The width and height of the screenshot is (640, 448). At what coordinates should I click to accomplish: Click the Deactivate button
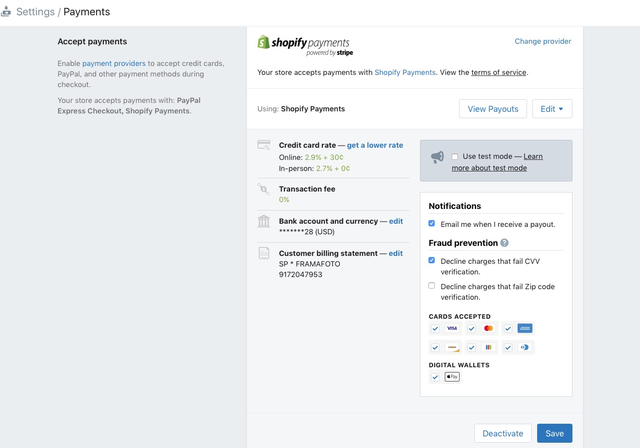502,433
